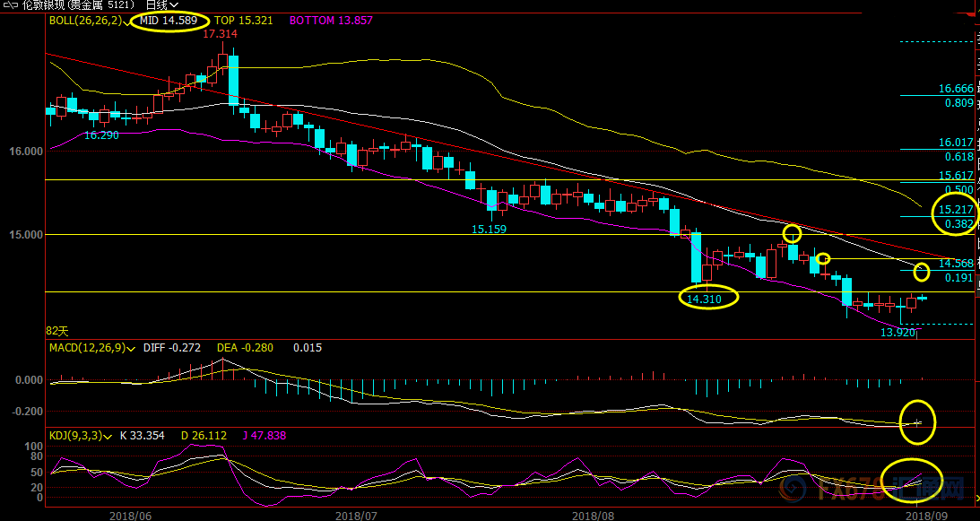980x521 pixels.
Task: Click the BOTTOM 13.857 Bollinger label
Action: 331,20
